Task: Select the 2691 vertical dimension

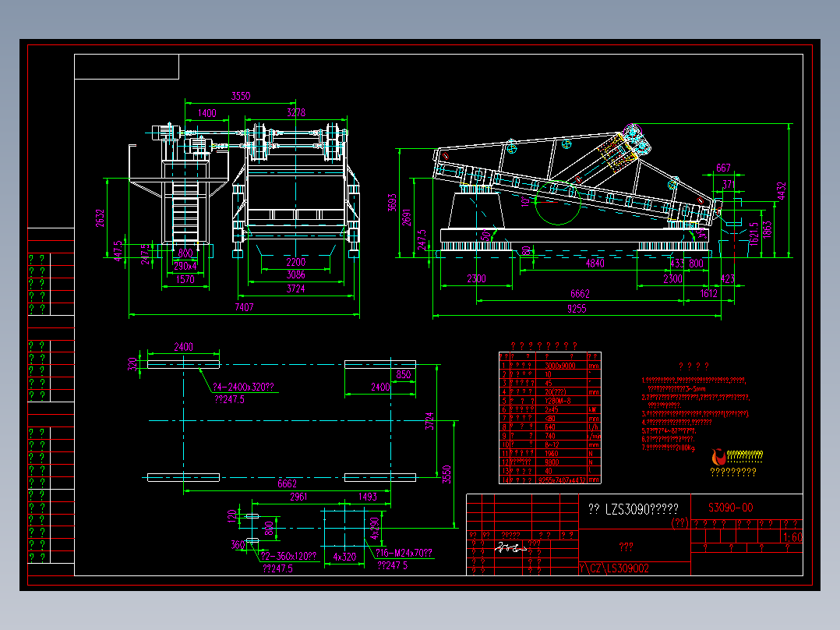Action: point(407,218)
